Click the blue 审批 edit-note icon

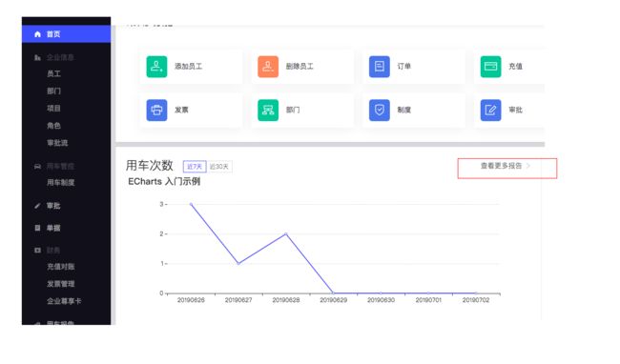tap(490, 110)
